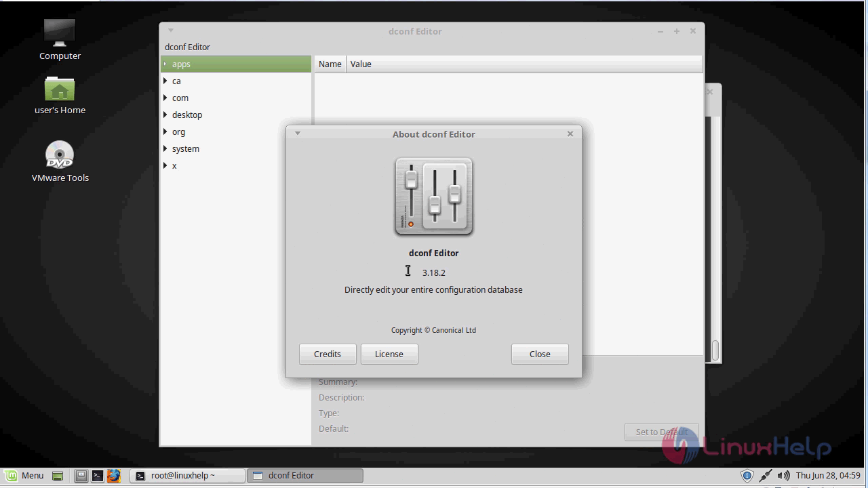Expand the org tree node

click(x=165, y=131)
